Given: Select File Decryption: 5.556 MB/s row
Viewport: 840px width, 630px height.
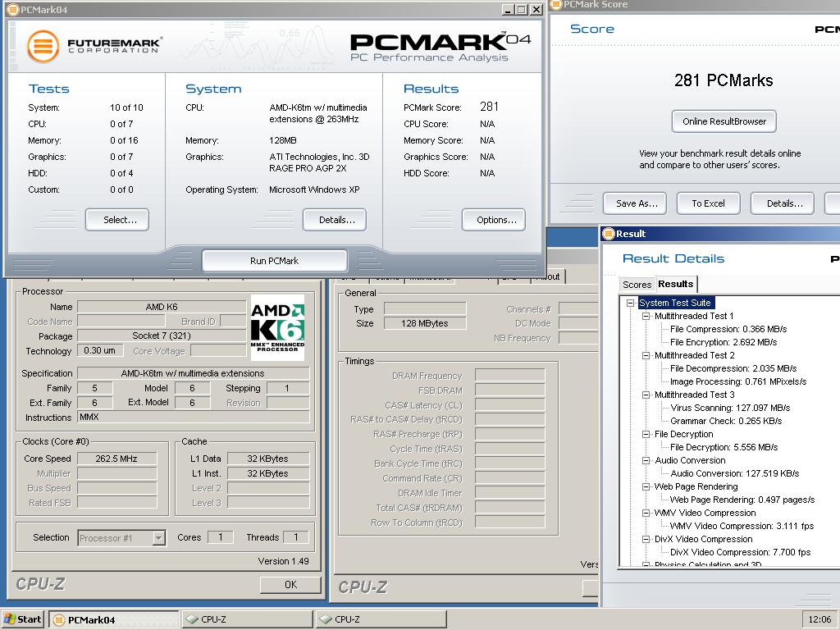Looking at the screenshot, I should tap(724, 447).
